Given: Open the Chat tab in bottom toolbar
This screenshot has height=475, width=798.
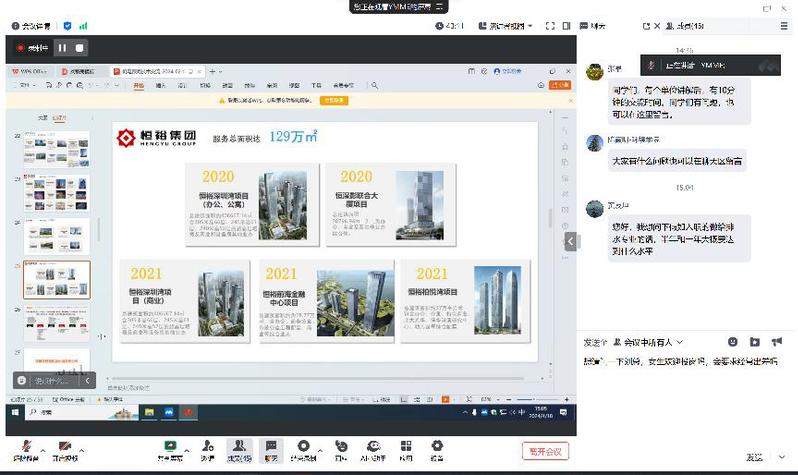Looking at the screenshot, I should [271, 448].
